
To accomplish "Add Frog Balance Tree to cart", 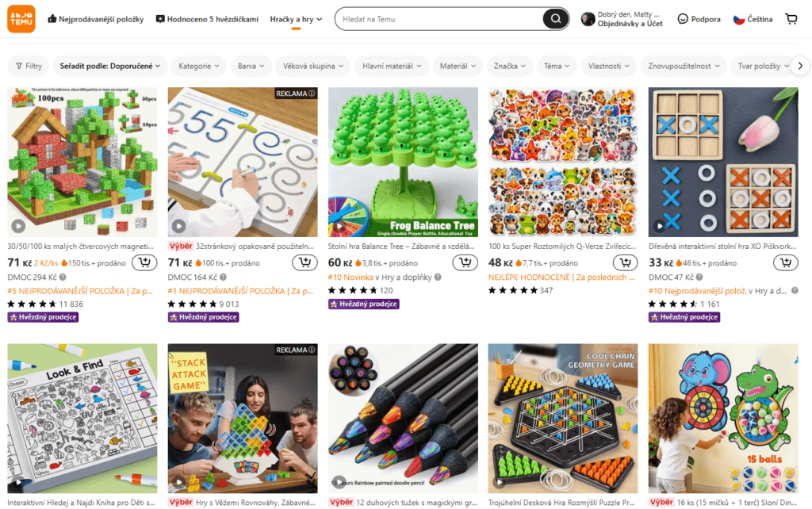I will click(465, 262).
